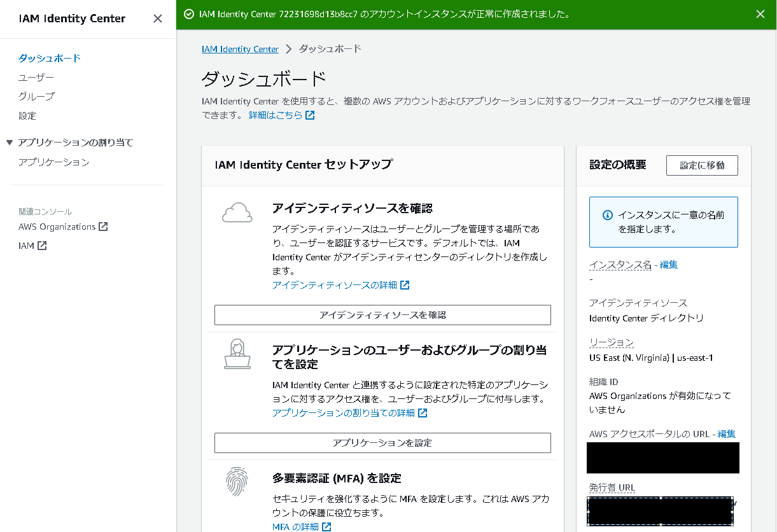This screenshot has width=777, height=532.
Task: Collapse the アプリケーションの割り当て section triangle
Action: click(x=10, y=143)
